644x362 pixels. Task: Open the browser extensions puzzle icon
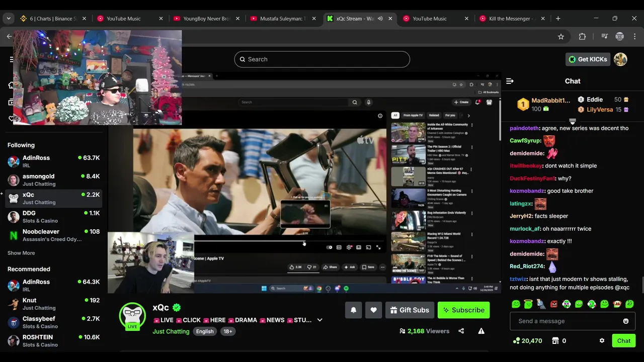(x=582, y=36)
